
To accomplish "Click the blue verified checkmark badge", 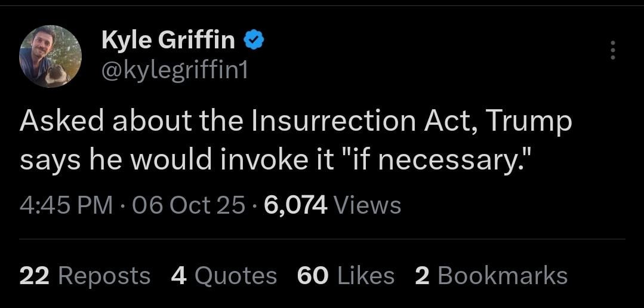I will tap(254, 41).
